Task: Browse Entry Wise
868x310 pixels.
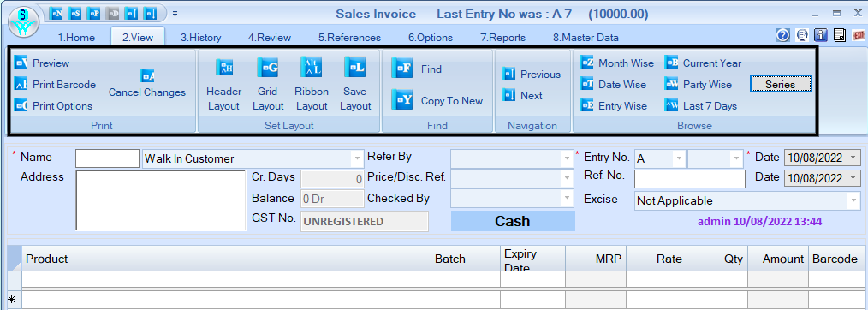Action: tap(614, 105)
